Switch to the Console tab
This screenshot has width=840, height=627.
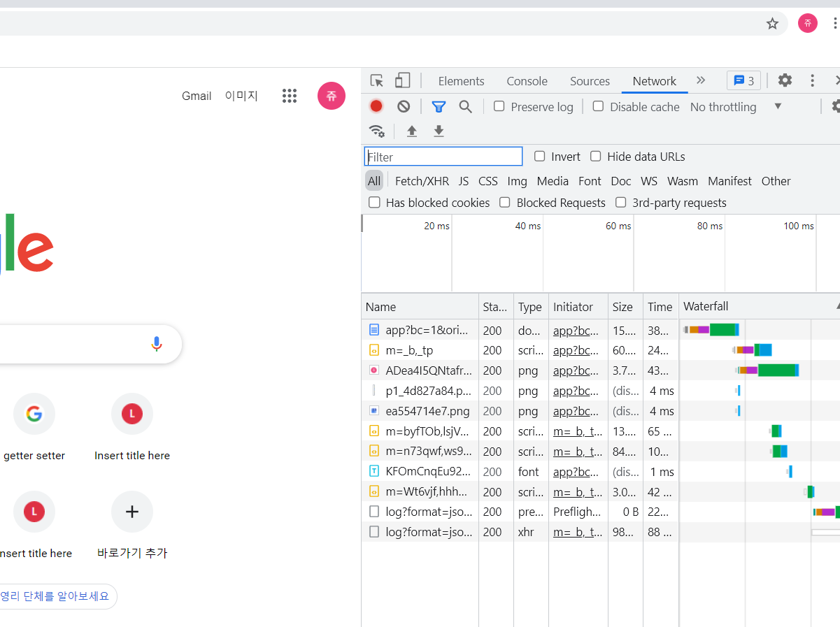pos(527,81)
